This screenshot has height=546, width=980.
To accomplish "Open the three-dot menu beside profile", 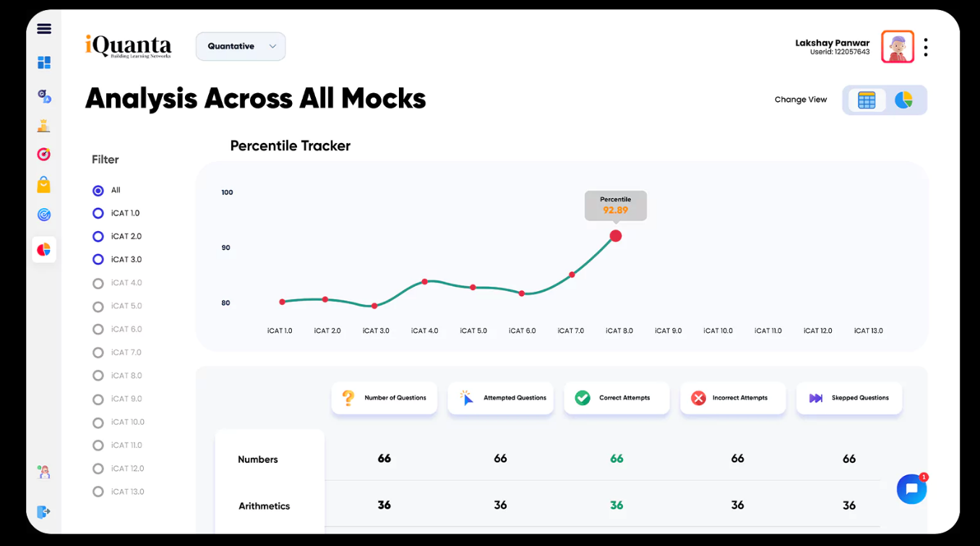I will [926, 48].
